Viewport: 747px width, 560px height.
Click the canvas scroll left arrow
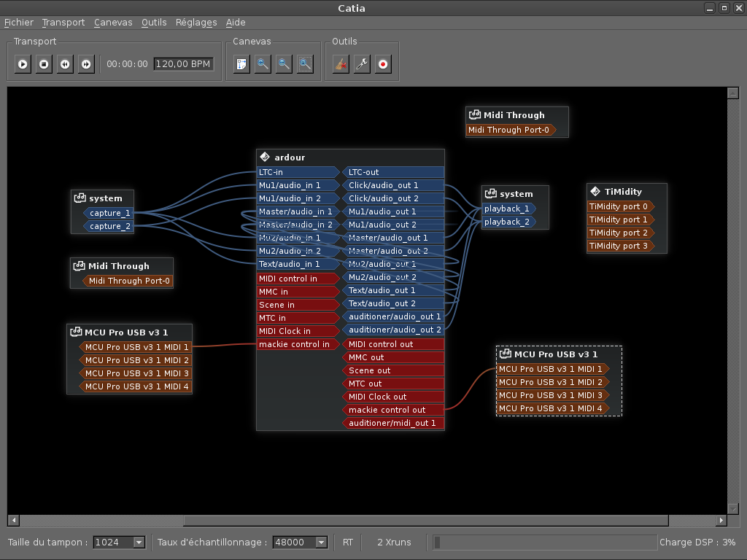(x=13, y=520)
